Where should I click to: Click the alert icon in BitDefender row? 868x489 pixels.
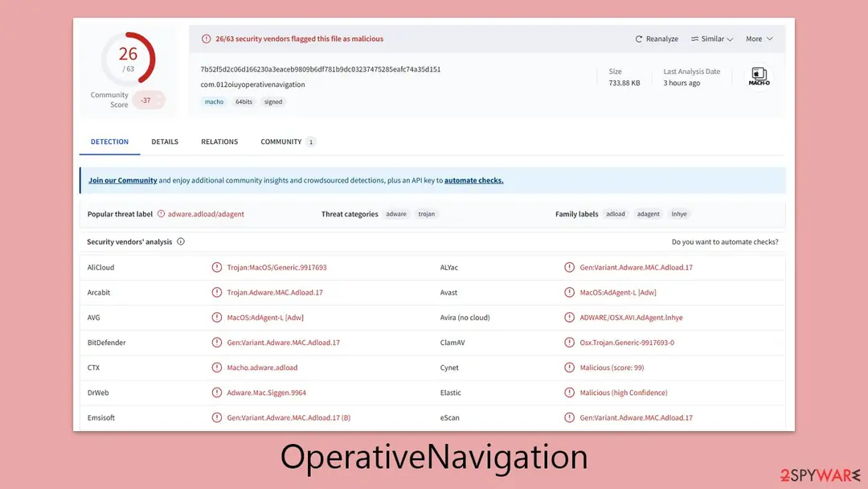pos(216,343)
